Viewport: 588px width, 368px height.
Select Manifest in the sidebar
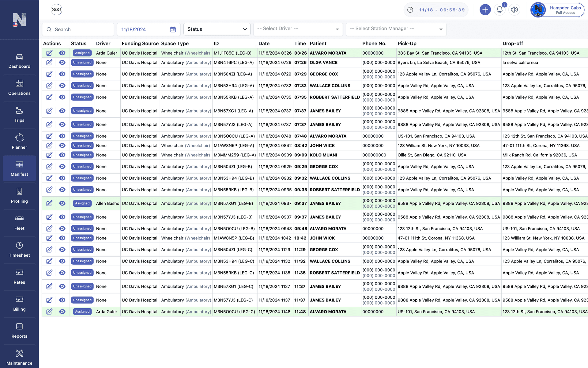[x=19, y=169]
